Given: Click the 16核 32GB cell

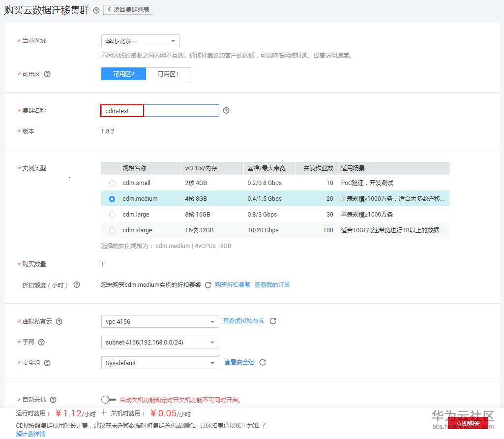Looking at the screenshot, I should [x=199, y=230].
